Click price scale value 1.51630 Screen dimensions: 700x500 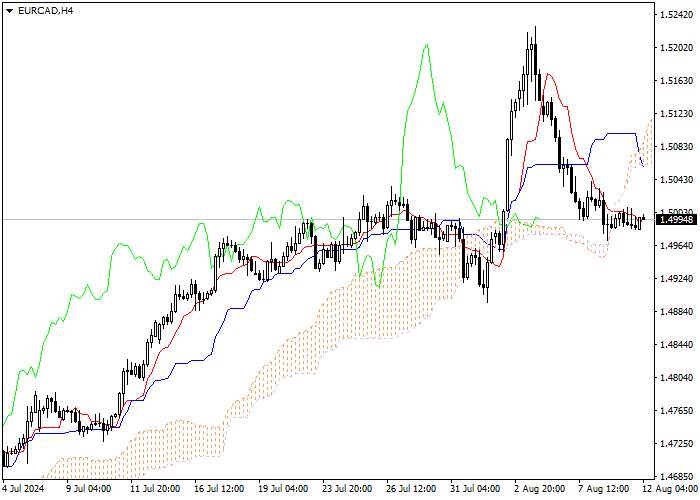tap(676, 80)
